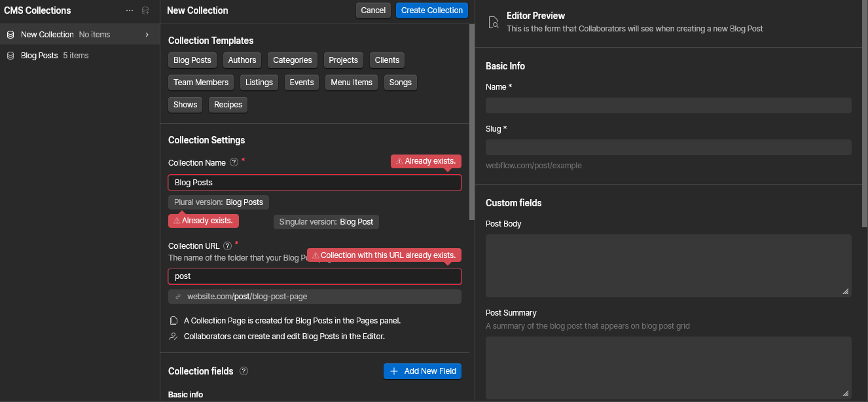Cancel the new collection
Image resolution: width=868 pixels, height=402 pixels.
373,10
